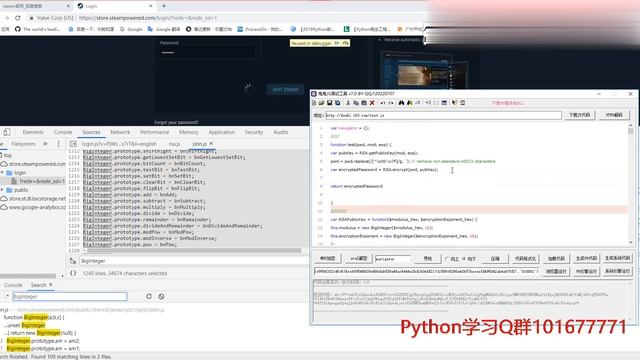
Task: Focus the navigator search field in JS tool
Action: [x=393, y=259]
